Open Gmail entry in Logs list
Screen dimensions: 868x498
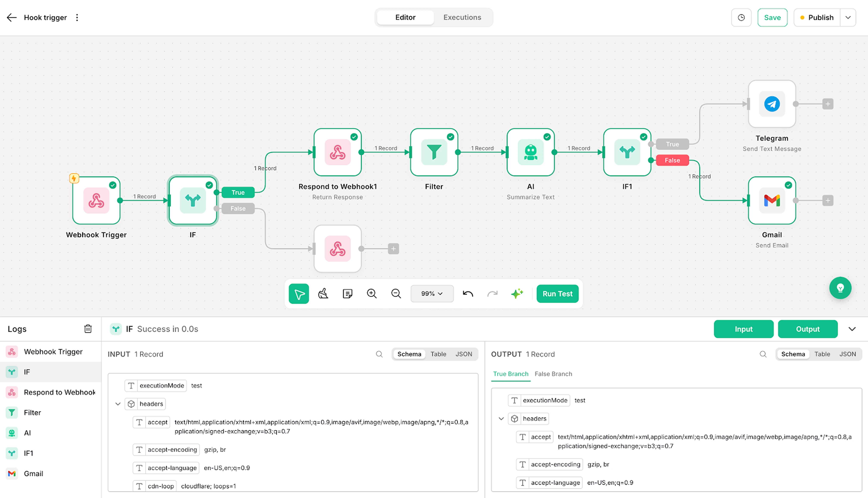point(51,474)
